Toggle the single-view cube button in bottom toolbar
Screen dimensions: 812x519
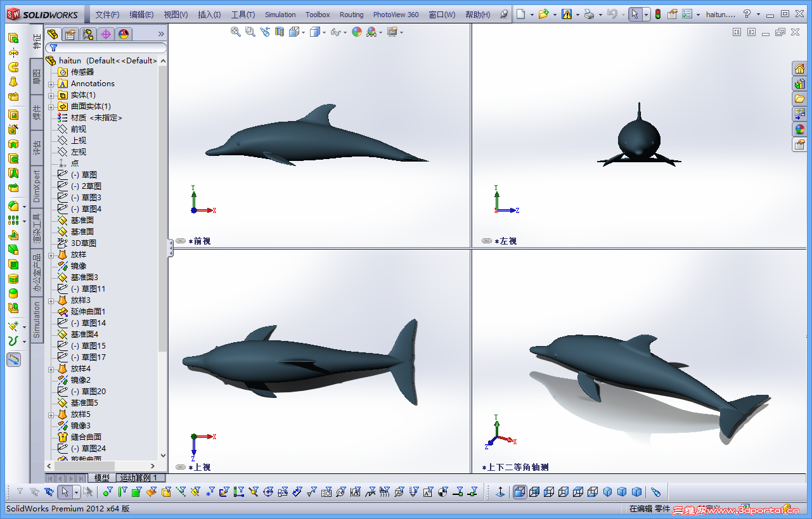(x=520, y=492)
